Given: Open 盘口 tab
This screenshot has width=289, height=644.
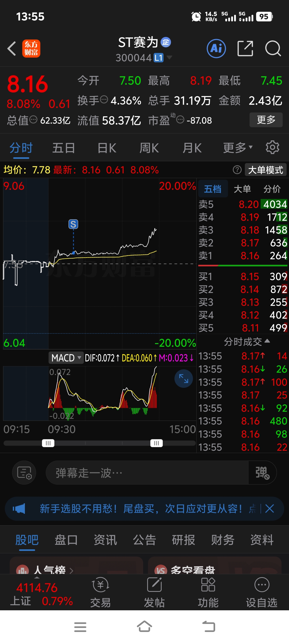Looking at the screenshot, I should pos(66,540).
